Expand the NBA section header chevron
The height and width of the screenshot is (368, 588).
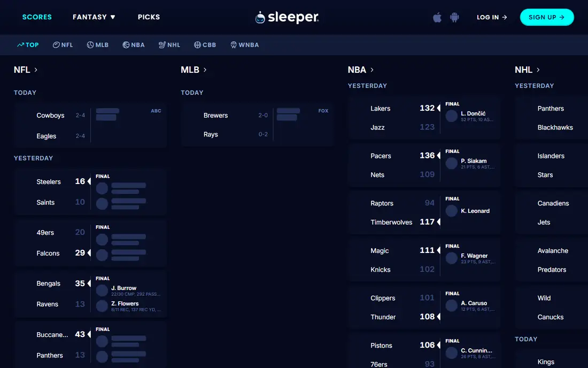pos(372,70)
